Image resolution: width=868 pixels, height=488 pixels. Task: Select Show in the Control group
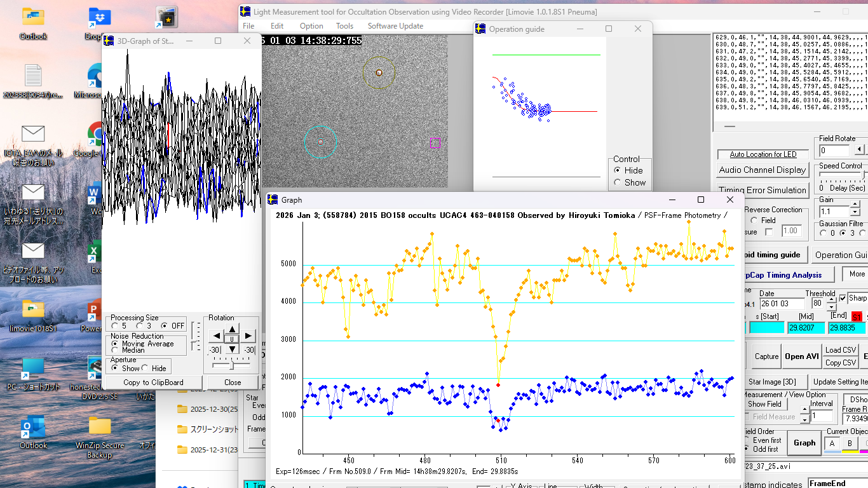pos(617,182)
